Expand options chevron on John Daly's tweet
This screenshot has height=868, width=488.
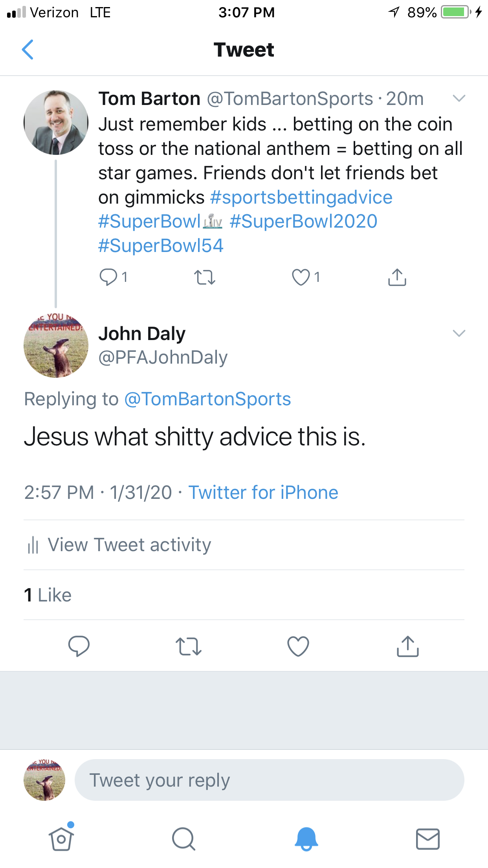(x=459, y=333)
